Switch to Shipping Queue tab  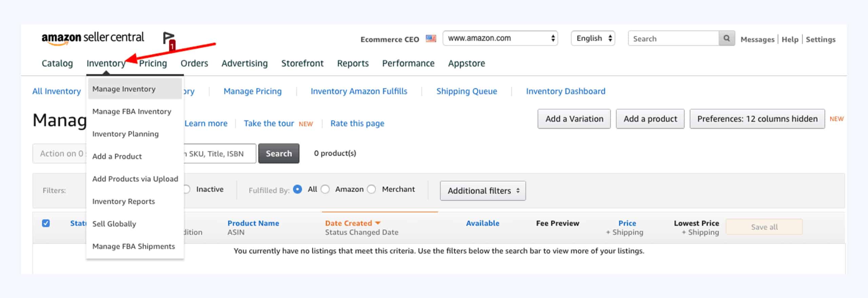467,91
